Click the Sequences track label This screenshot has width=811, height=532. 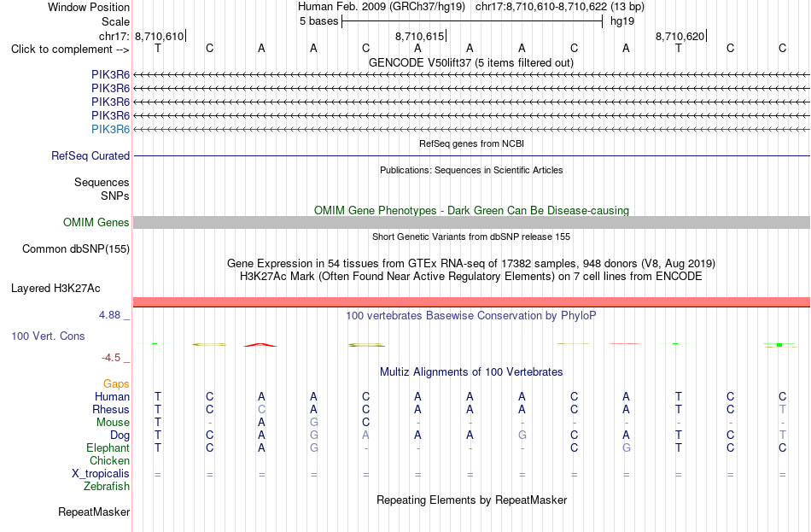(102, 182)
